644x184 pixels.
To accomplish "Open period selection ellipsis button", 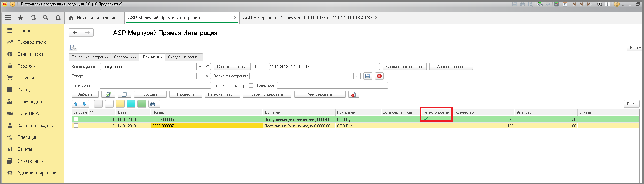I will pyautogui.click(x=376, y=67).
